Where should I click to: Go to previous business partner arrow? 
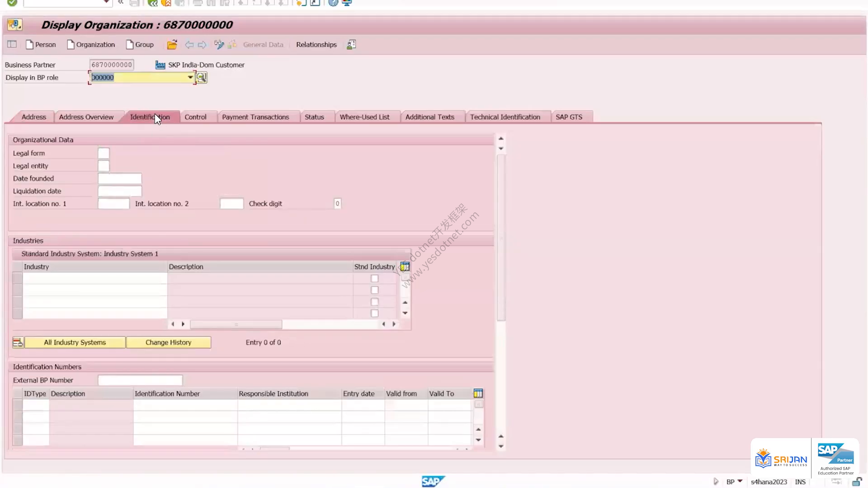189,45
